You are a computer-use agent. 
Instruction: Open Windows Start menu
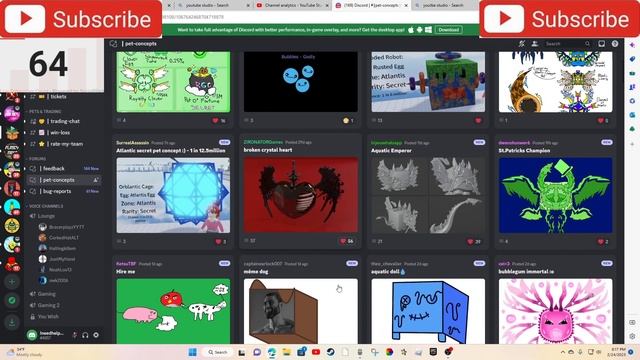click(193, 352)
